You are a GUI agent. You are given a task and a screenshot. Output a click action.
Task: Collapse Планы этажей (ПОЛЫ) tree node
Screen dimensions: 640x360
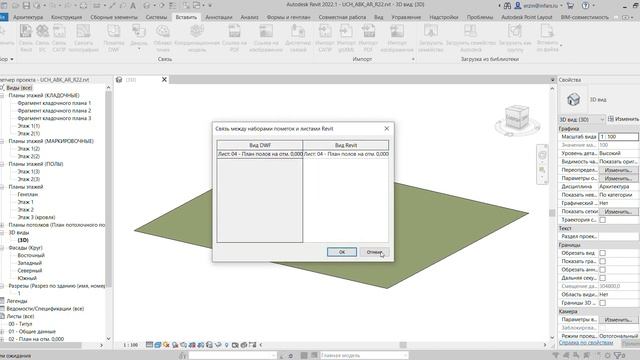tap(2, 164)
